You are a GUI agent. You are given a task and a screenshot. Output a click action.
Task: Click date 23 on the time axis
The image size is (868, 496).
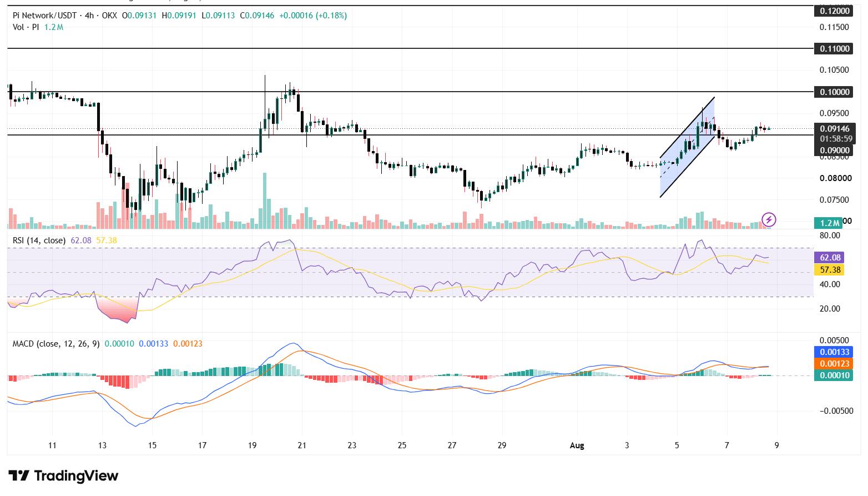[x=352, y=445]
